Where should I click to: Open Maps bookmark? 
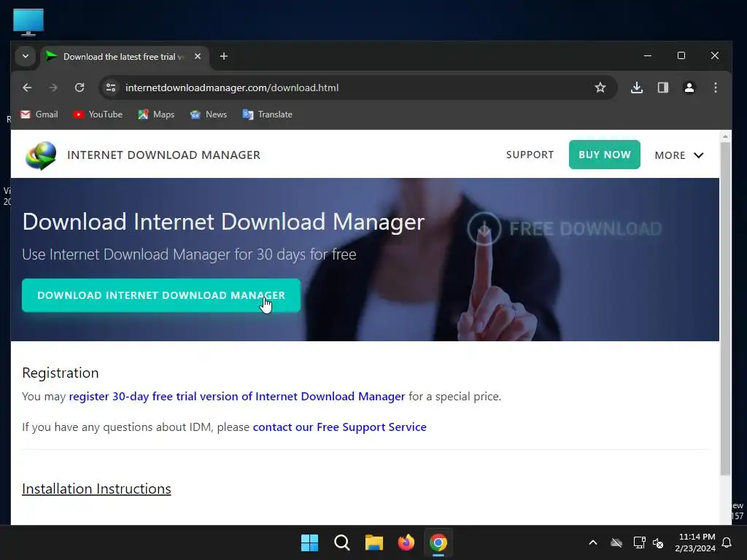(x=156, y=114)
